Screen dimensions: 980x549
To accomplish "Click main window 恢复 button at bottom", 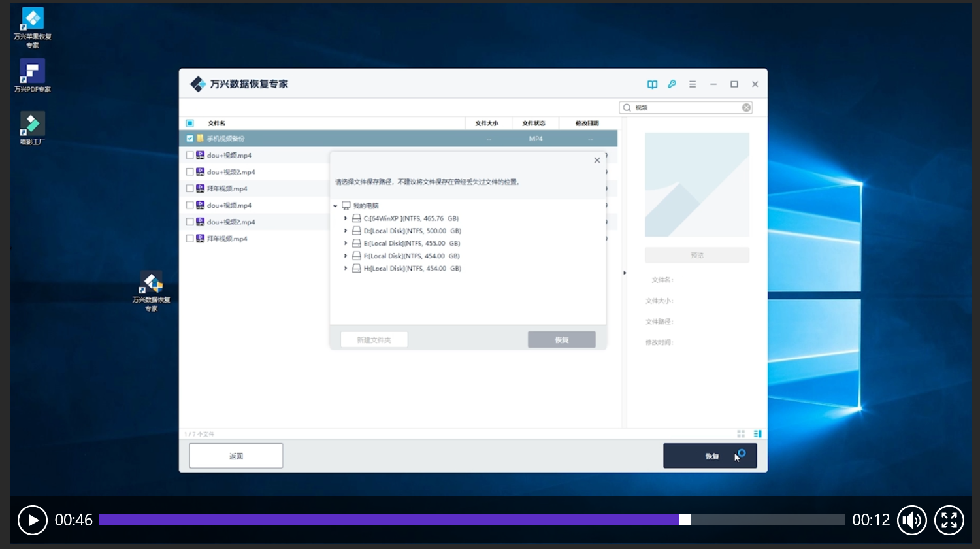I will pos(710,456).
